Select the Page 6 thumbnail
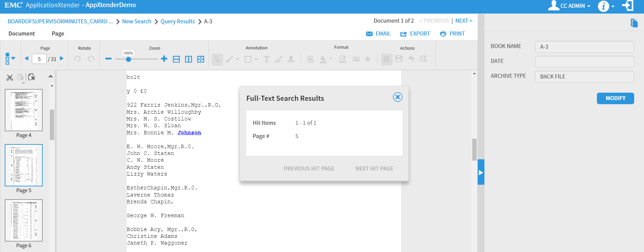Screen dimensions: 644x252 point(24,220)
